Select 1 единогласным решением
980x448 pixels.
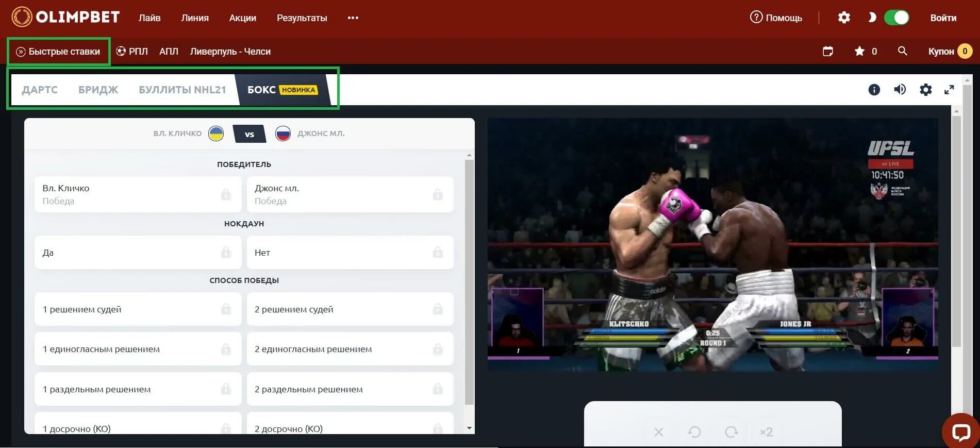[138, 349]
